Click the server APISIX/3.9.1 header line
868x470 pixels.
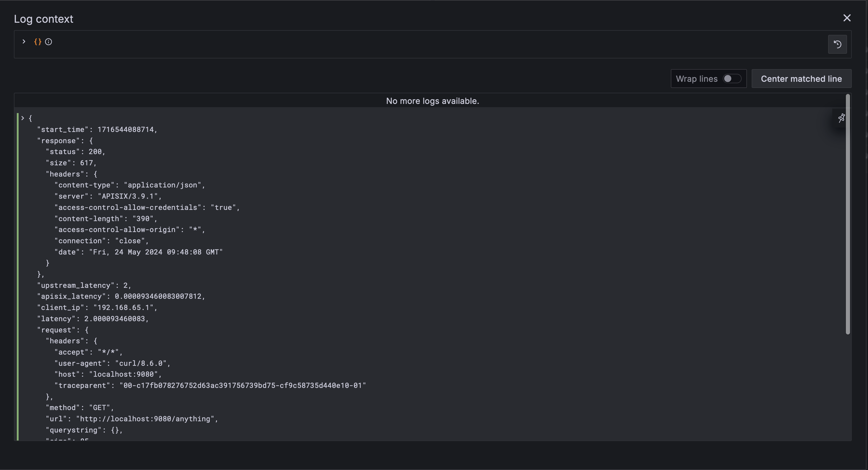[x=108, y=196]
